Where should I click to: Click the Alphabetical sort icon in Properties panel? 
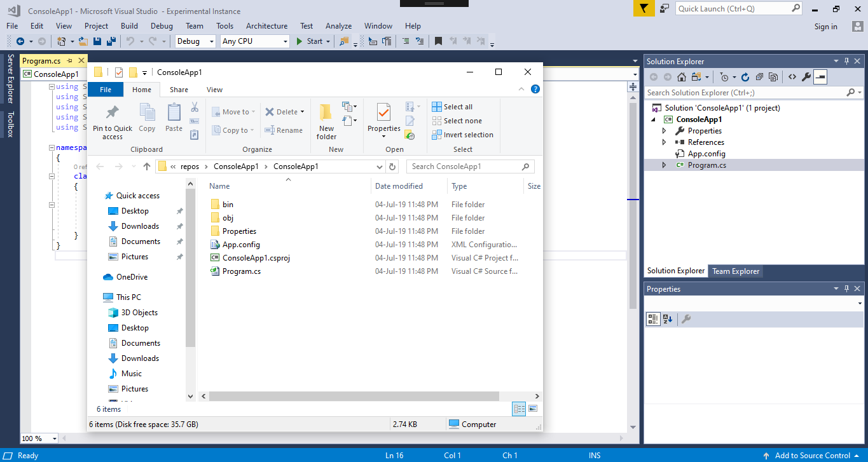[668, 319]
